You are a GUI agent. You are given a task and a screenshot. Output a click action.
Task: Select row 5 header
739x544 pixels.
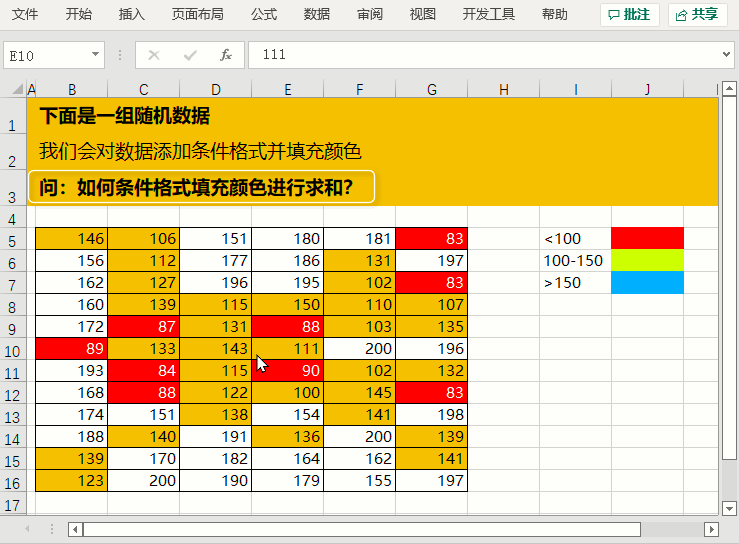coord(13,239)
